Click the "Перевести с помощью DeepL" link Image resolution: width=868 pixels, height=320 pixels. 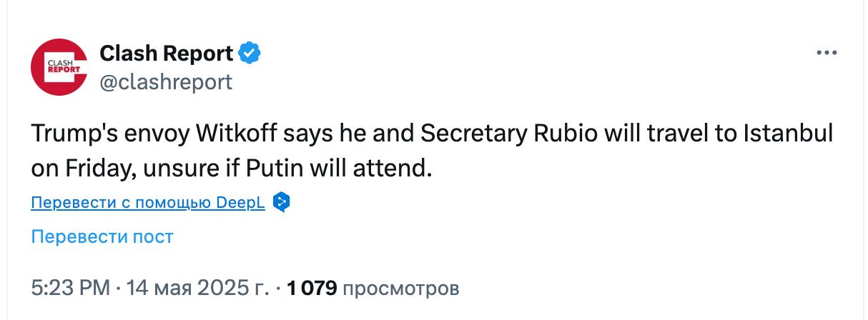(148, 204)
